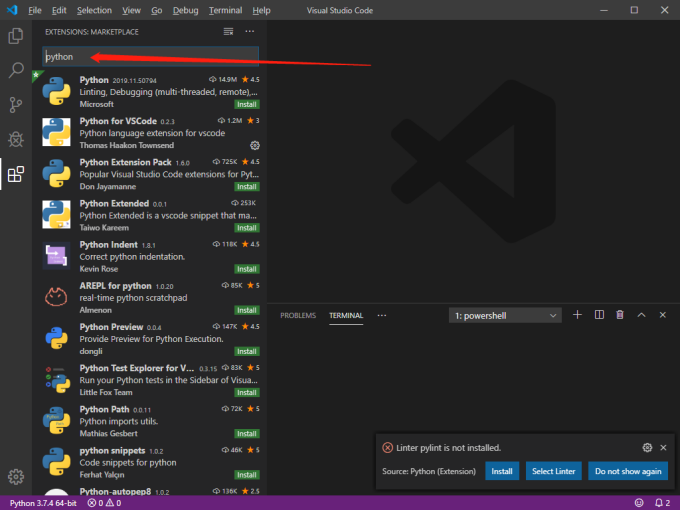Install AREPL for python
The height and width of the screenshot is (510, 680).
247,310
